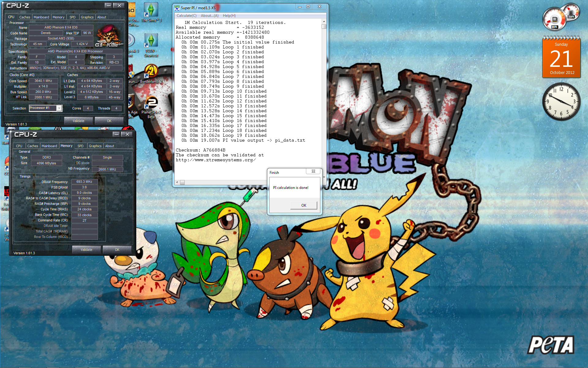The image size is (588, 368).
Task: Click the Core Speed value 3640.1 MHz
Action: [43, 81]
